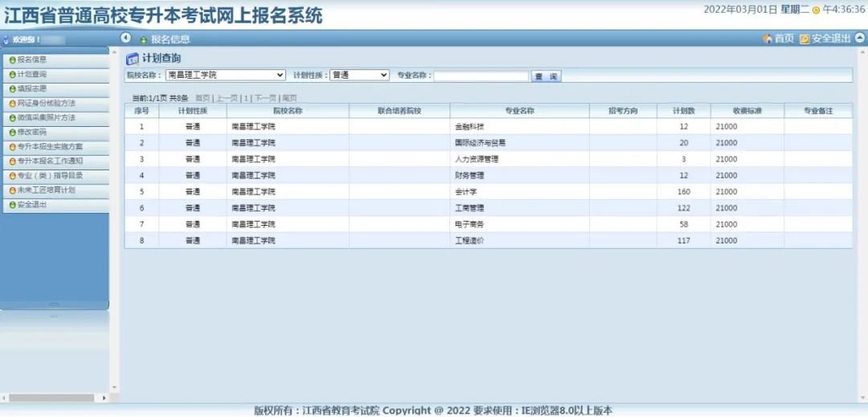The height and width of the screenshot is (417, 868).
Task: Open the 院校名称 dropdown
Action: 225,75
